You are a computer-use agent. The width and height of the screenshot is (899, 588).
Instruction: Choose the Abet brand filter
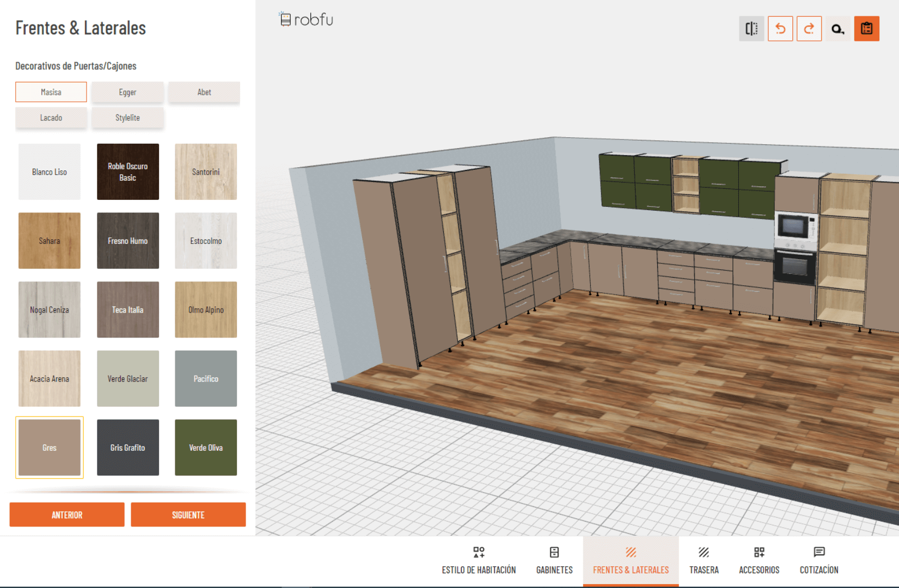pyautogui.click(x=204, y=92)
